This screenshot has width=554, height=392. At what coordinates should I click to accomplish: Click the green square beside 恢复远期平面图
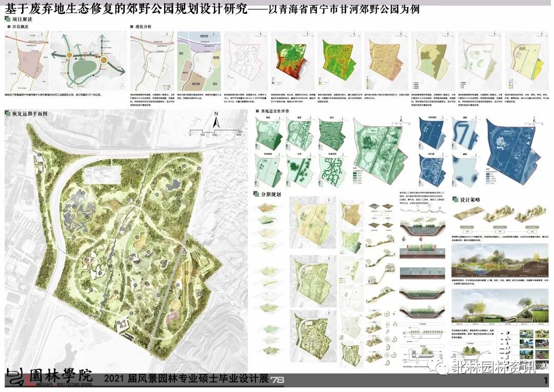tap(8, 114)
